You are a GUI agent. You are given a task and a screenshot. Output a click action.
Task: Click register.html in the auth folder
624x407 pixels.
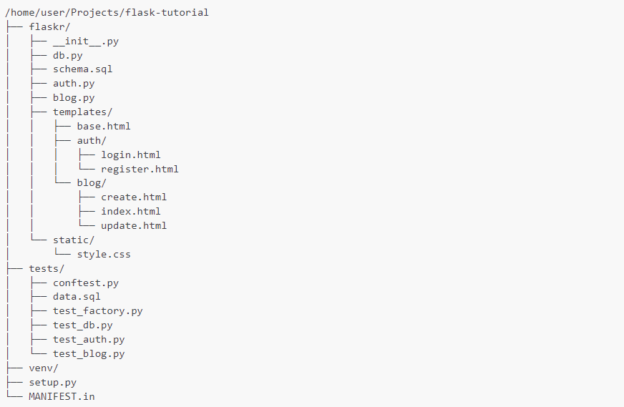point(139,169)
